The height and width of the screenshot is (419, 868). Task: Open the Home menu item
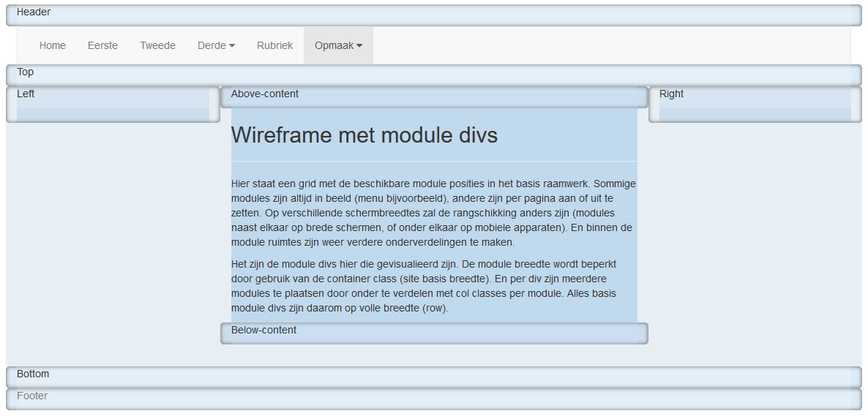(53, 45)
